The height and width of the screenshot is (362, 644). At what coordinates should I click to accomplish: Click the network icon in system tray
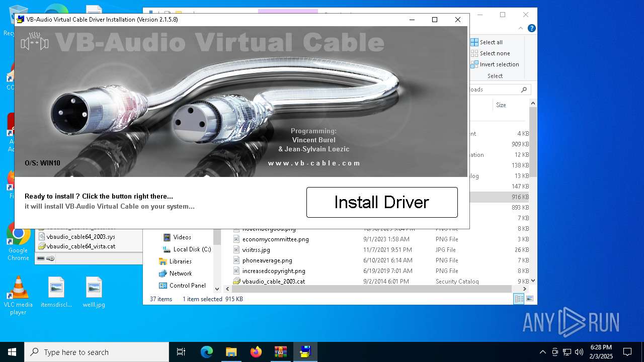coord(567,352)
